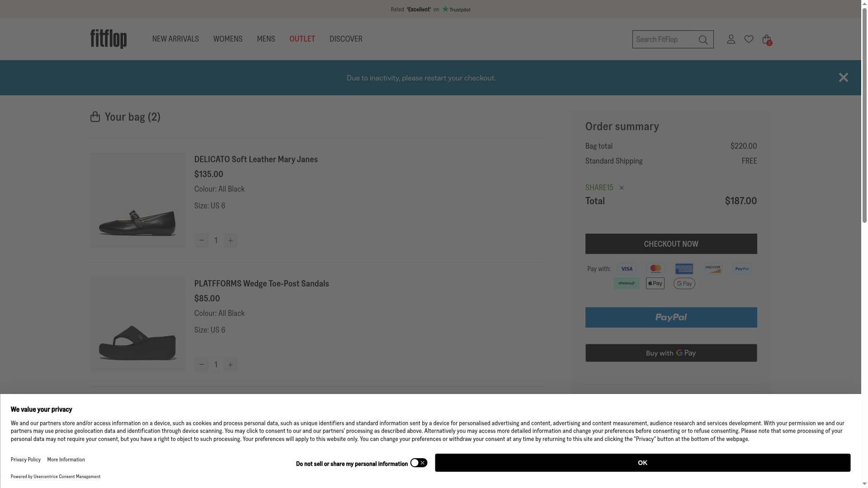The width and height of the screenshot is (868, 488).
Task: Click the search magnifier icon
Action: [x=703, y=40]
